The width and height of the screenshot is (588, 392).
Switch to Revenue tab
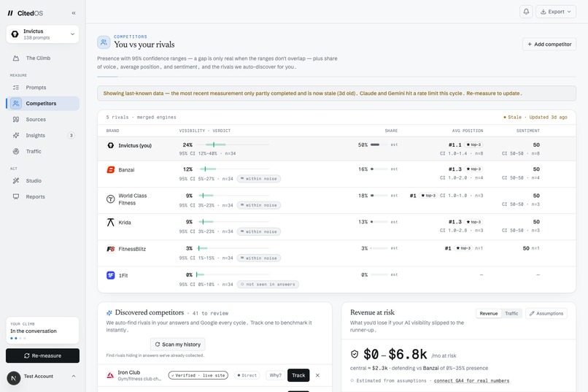point(489,314)
